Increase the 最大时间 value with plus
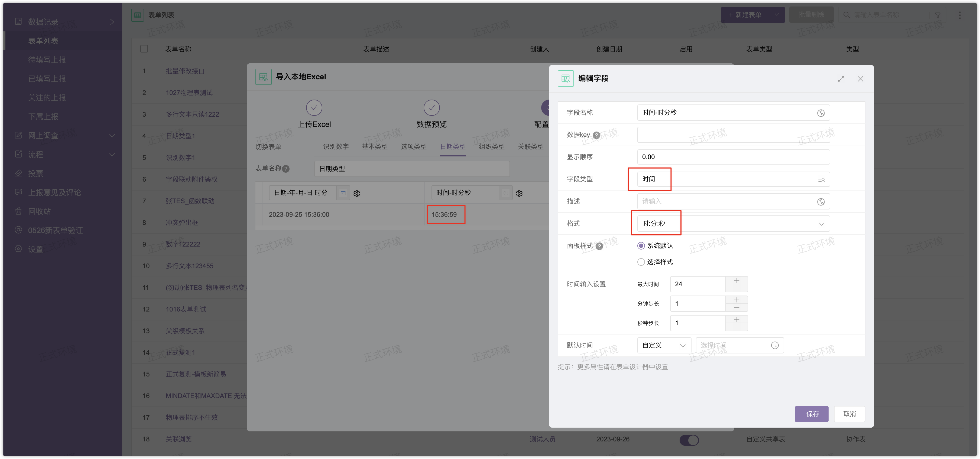Viewport: 980px width, 459px height. (x=736, y=280)
